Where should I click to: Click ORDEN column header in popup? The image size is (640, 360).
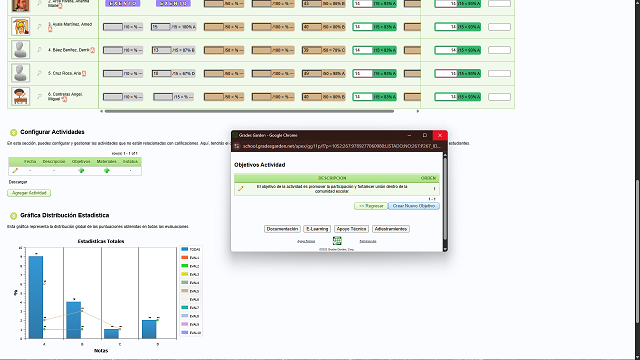[x=428, y=178]
